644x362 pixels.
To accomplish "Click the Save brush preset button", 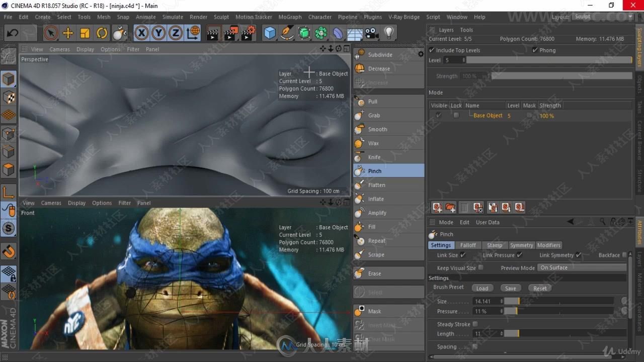I will [510, 288].
